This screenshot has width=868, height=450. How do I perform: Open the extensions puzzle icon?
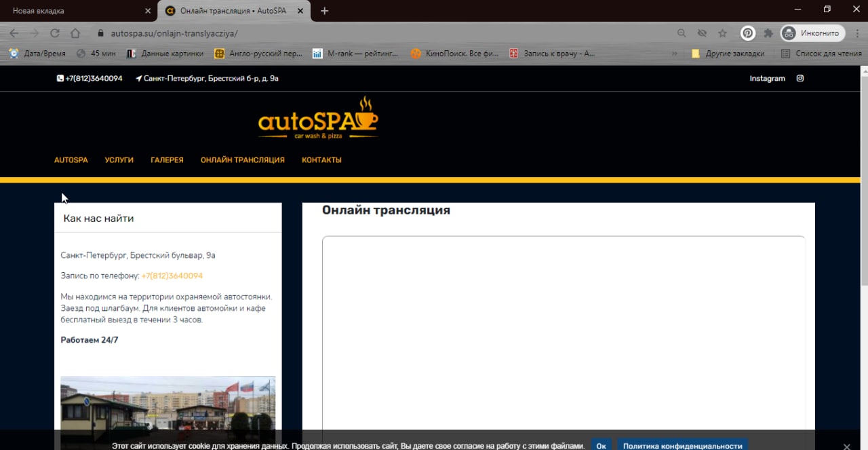[x=768, y=33]
